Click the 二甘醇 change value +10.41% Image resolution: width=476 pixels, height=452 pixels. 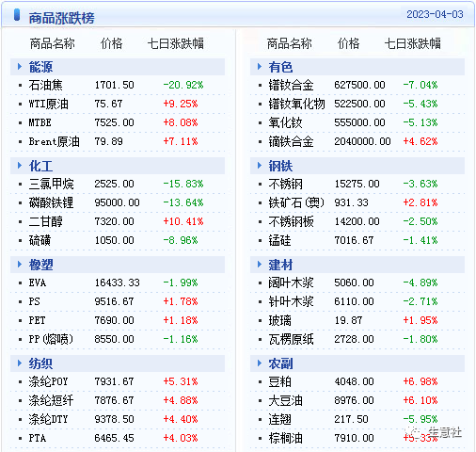coord(183,221)
